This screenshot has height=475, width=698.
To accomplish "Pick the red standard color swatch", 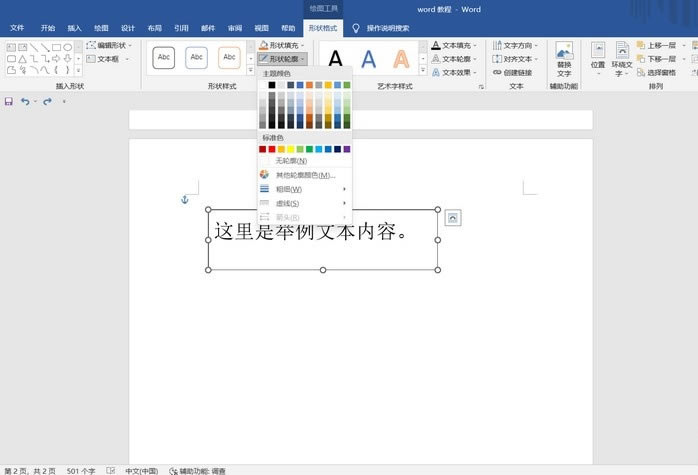I will [x=272, y=149].
